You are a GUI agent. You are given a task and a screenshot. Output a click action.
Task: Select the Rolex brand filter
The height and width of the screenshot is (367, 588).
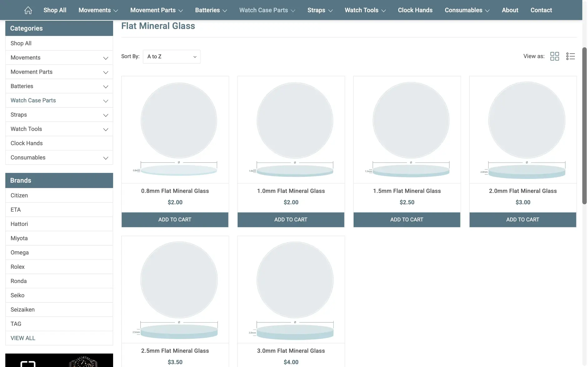pyautogui.click(x=17, y=267)
